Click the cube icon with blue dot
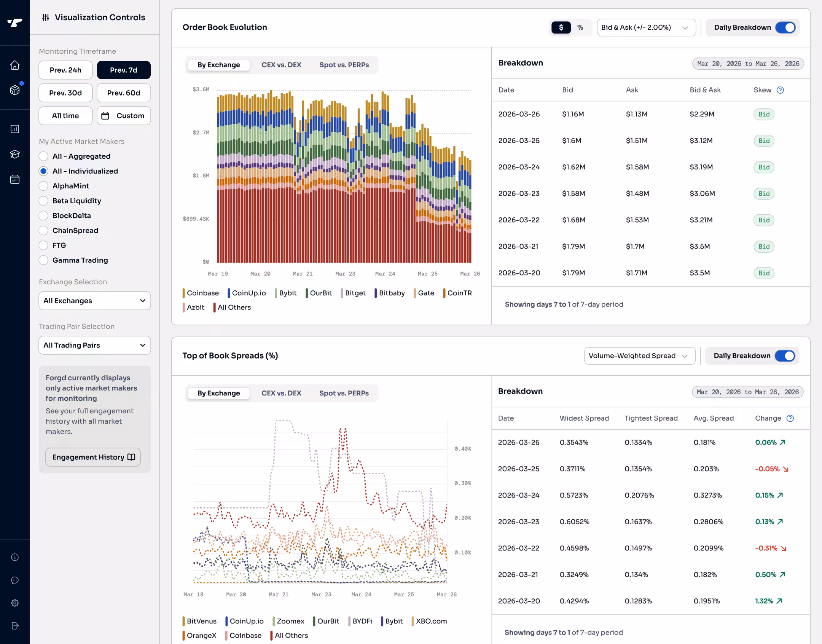Viewport: 822px width, 644px height. coord(15,90)
